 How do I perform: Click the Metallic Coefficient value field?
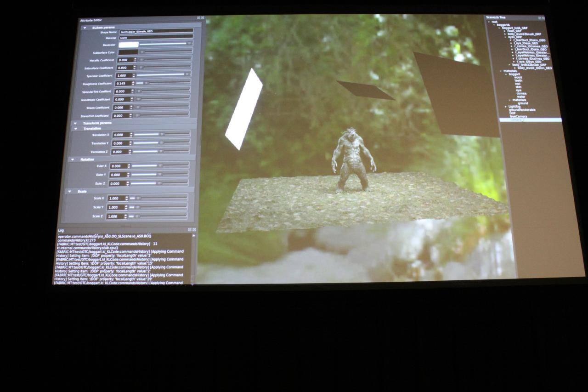pos(124,60)
